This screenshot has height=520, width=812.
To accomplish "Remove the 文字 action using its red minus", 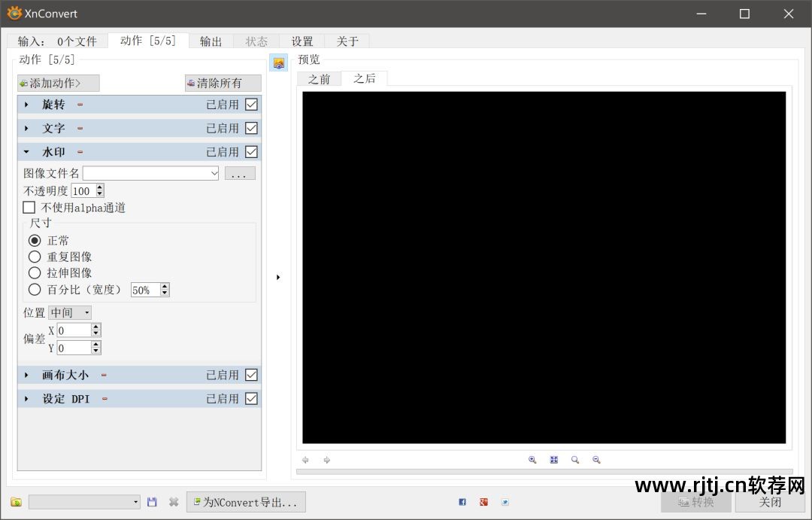I will pyautogui.click(x=80, y=129).
